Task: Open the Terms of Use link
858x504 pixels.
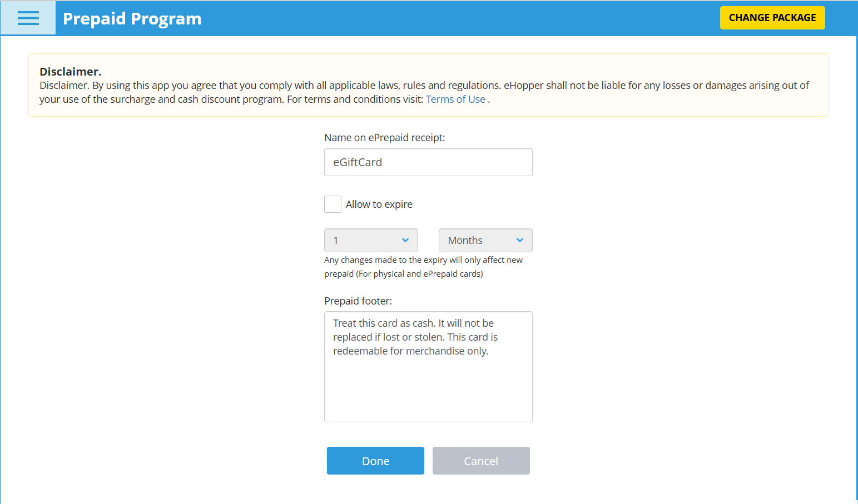Action: pos(455,99)
